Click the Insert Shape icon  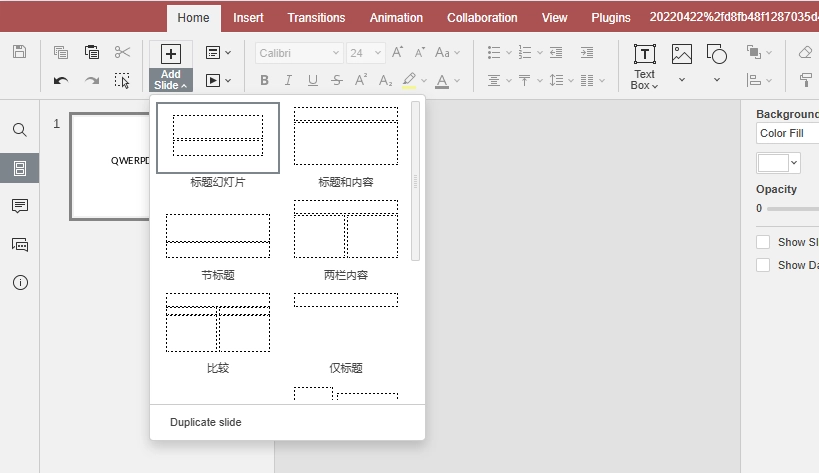pyautogui.click(x=717, y=54)
